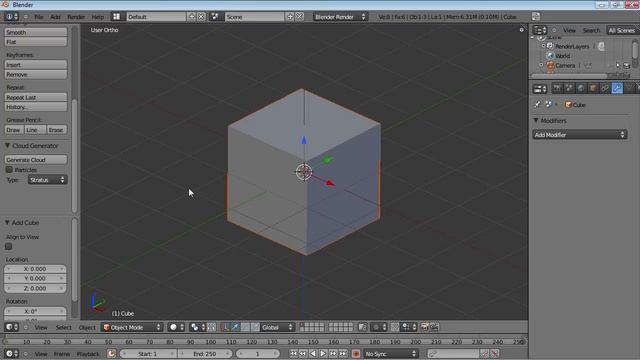Screen dimensions: 640x360
Task: Switch to Render properties tab icon
Action: point(557,88)
